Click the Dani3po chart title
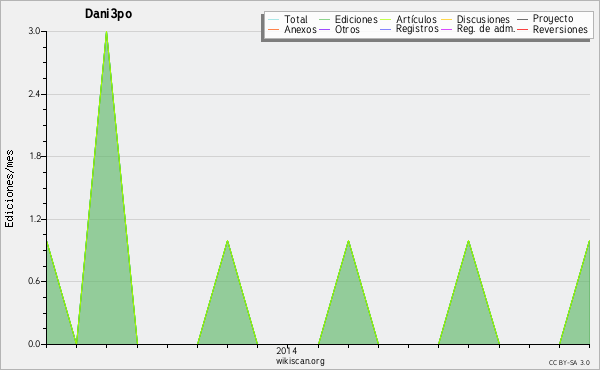Screen dimensions: 600x370 [108, 14]
